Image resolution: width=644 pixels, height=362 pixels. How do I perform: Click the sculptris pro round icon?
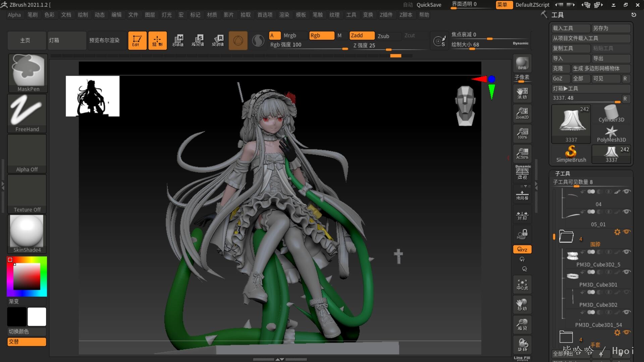pos(258,41)
